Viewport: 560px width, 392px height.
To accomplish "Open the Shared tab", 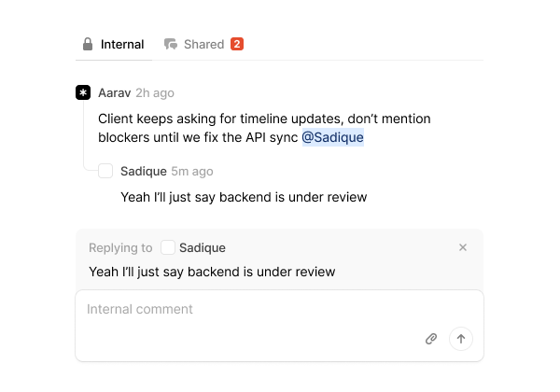I will [x=203, y=44].
